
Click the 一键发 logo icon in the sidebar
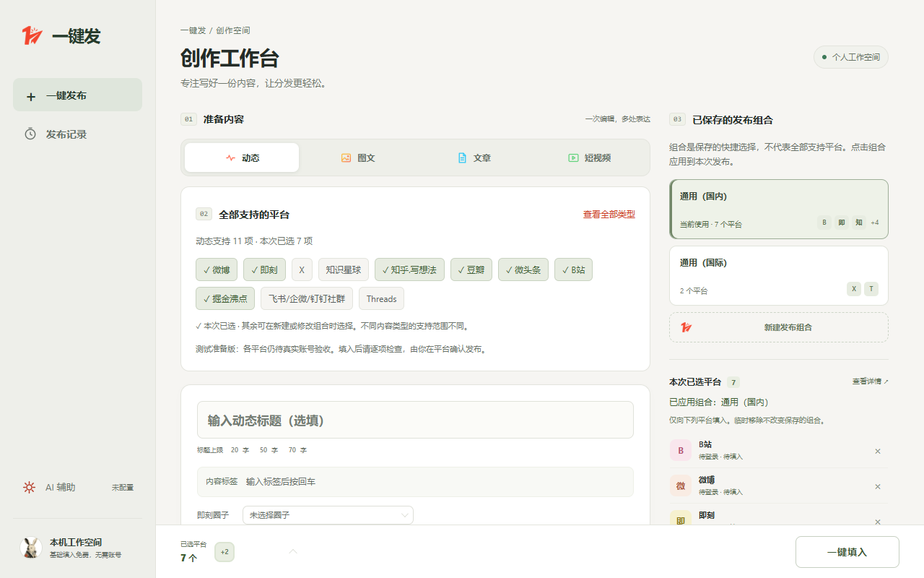tap(32, 35)
